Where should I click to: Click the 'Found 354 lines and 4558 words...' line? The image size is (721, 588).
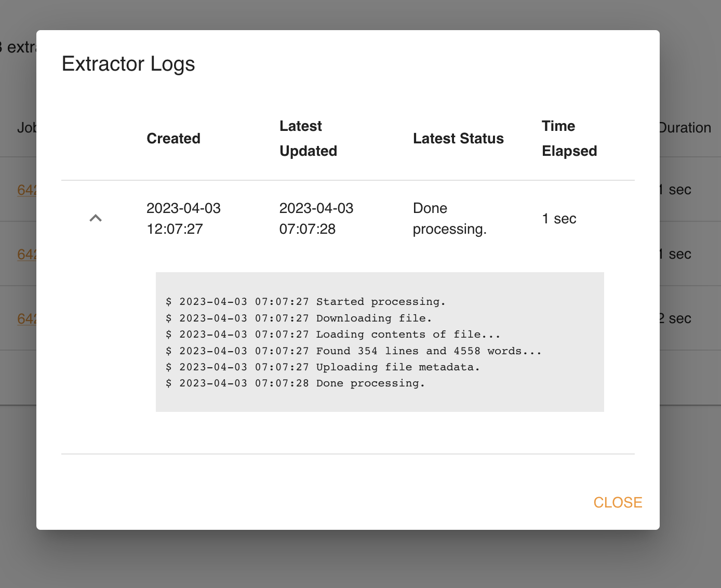click(354, 351)
